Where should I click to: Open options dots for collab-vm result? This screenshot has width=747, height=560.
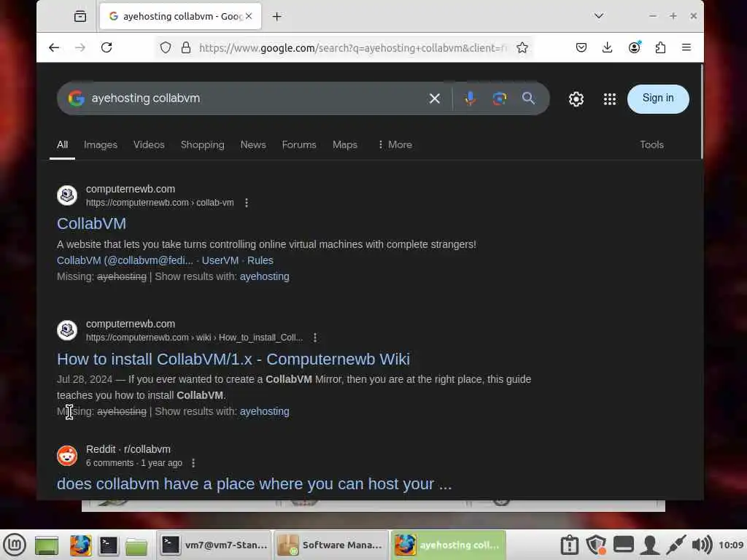tap(247, 203)
